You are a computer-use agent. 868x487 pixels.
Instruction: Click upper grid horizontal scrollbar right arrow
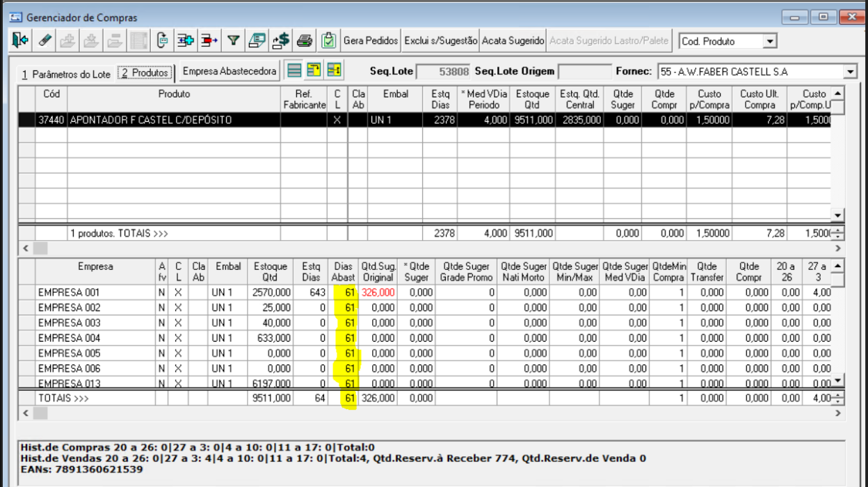pyautogui.click(x=837, y=248)
